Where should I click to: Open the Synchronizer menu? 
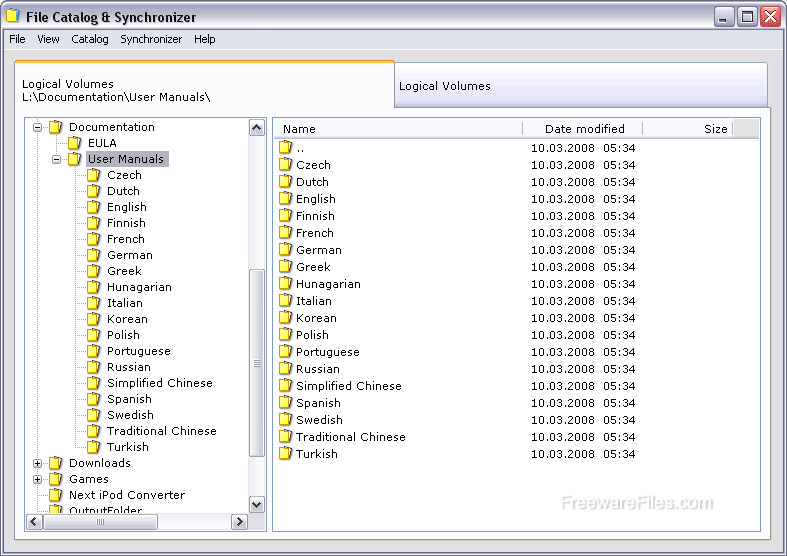(151, 39)
